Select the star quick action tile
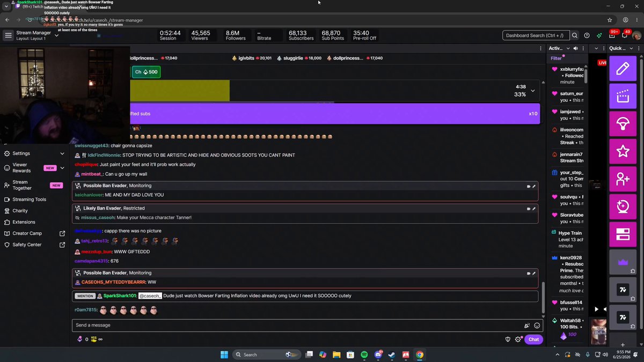 point(623,152)
